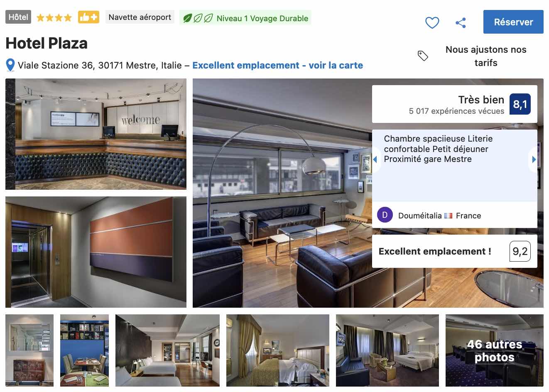The width and height of the screenshot is (549, 392).
Task: Open the large lounge sofa photo
Action: [282, 193]
